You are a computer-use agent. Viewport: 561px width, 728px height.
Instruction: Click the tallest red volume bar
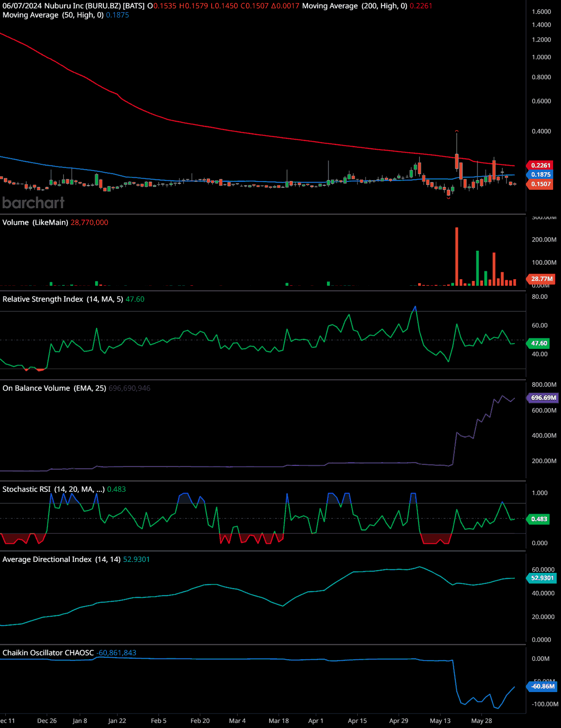click(457, 256)
